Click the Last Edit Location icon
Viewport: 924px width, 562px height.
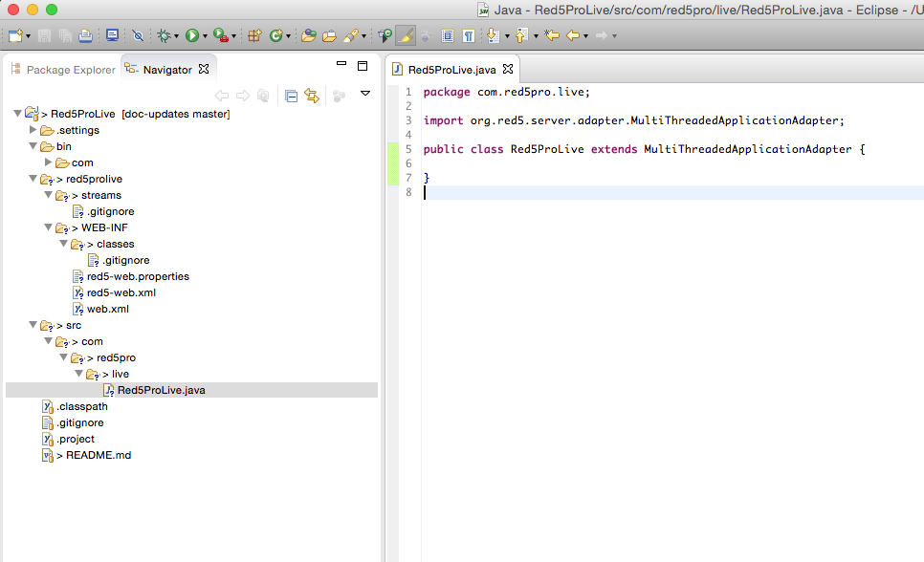pyautogui.click(x=552, y=36)
